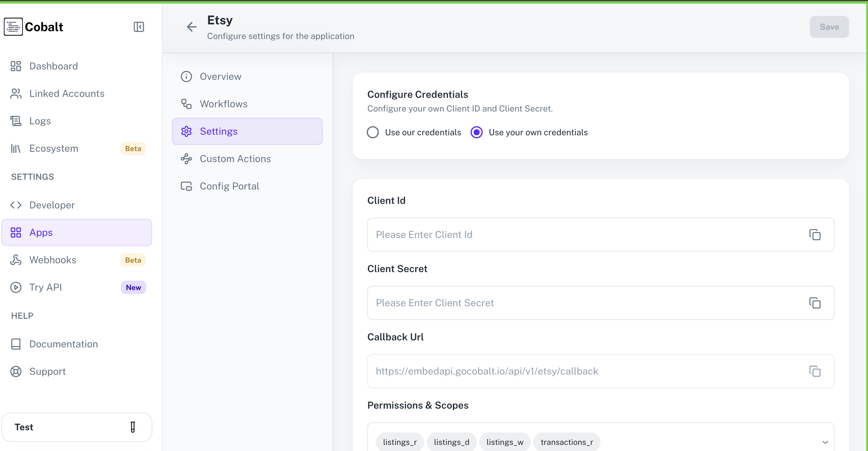This screenshot has width=868, height=451.
Task: Collapse the sidebar using the panel icon
Action: pos(139,27)
